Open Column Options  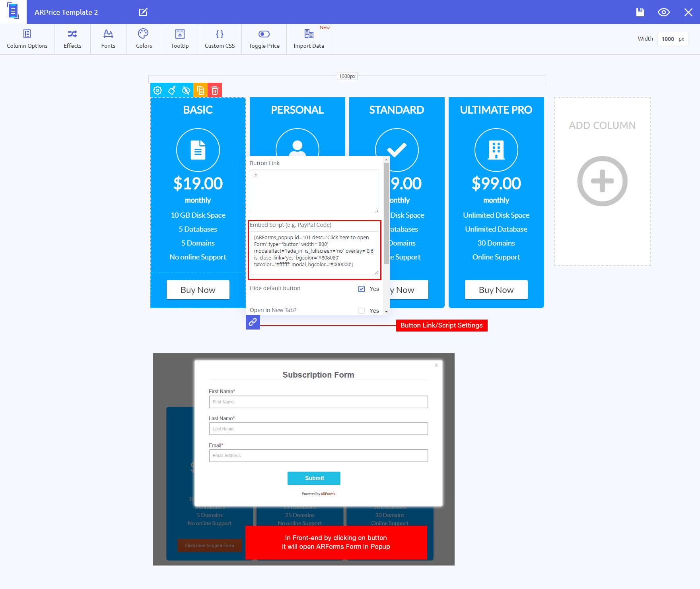27,39
